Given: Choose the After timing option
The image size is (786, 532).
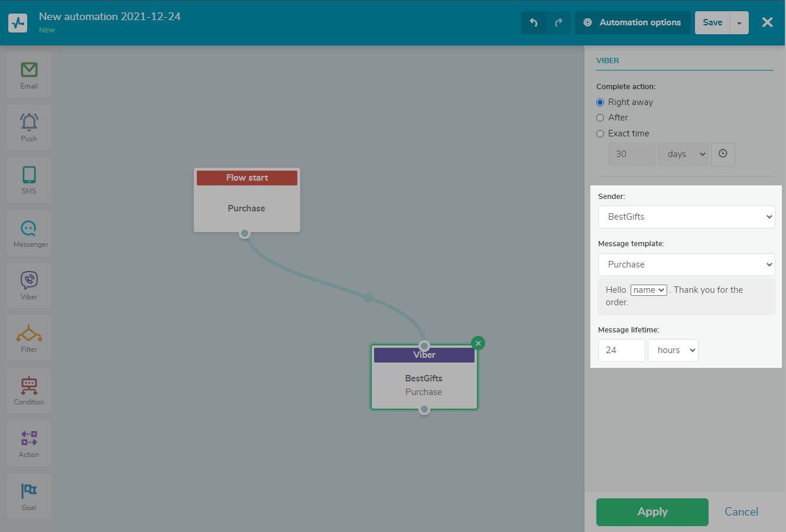Looking at the screenshot, I should [600, 118].
